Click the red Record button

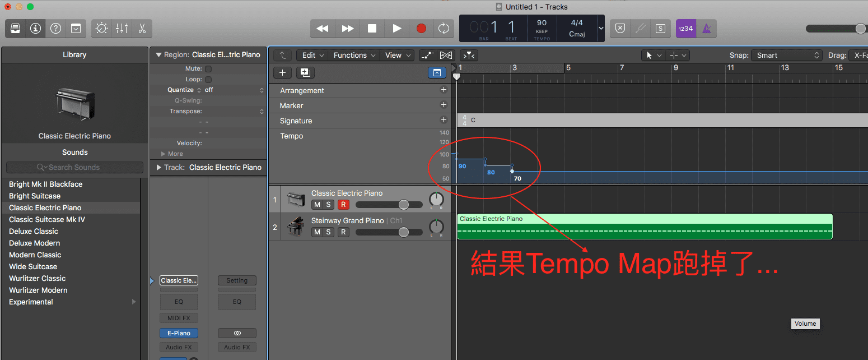click(421, 29)
